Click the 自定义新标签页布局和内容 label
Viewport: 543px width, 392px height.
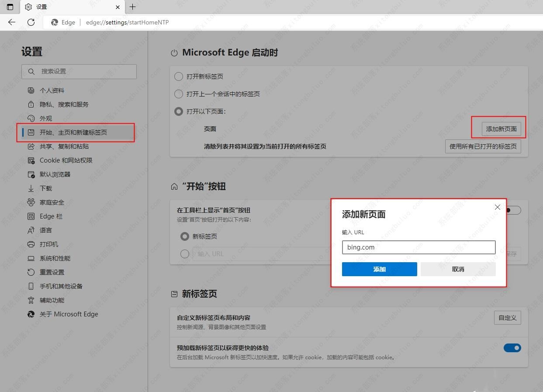click(214, 318)
